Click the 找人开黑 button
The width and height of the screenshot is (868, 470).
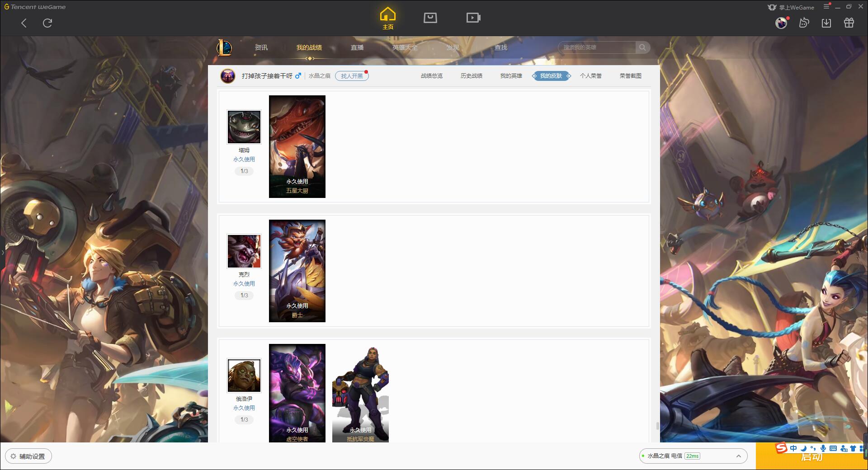[x=352, y=76]
